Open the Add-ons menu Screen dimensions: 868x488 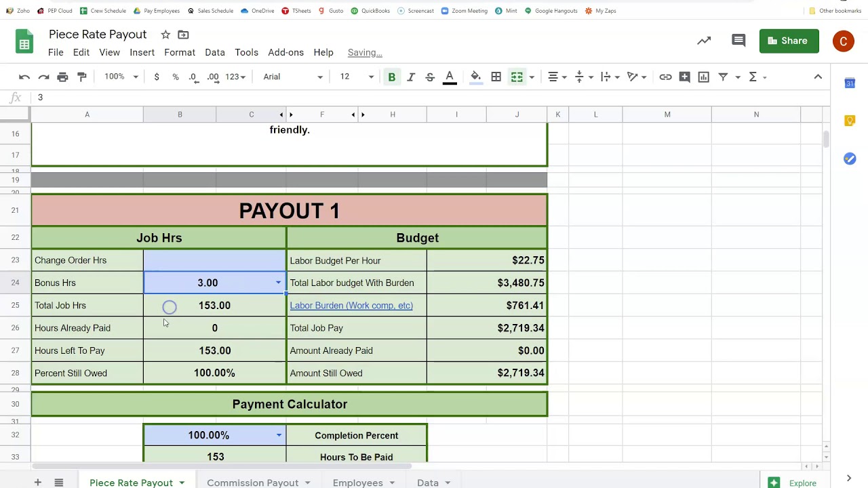click(285, 52)
